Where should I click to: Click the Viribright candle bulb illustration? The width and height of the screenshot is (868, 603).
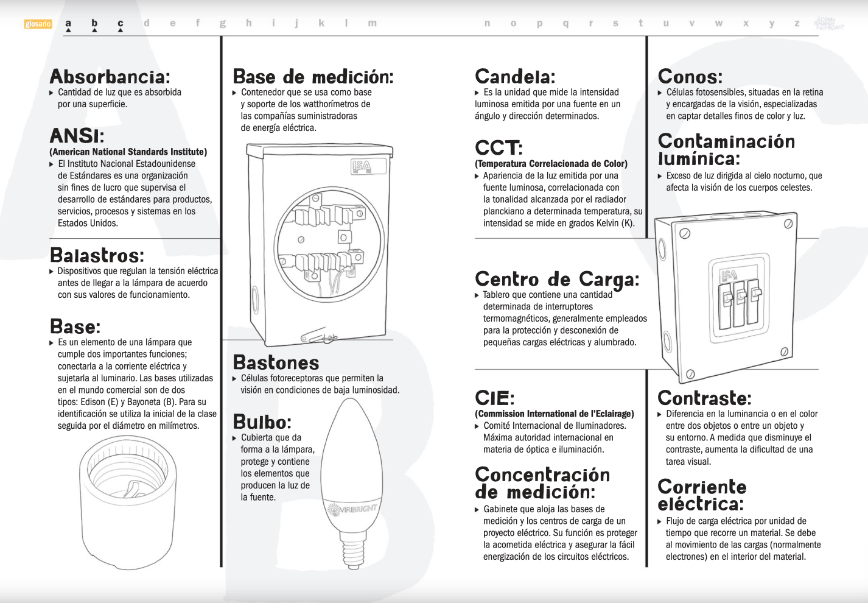click(352, 481)
